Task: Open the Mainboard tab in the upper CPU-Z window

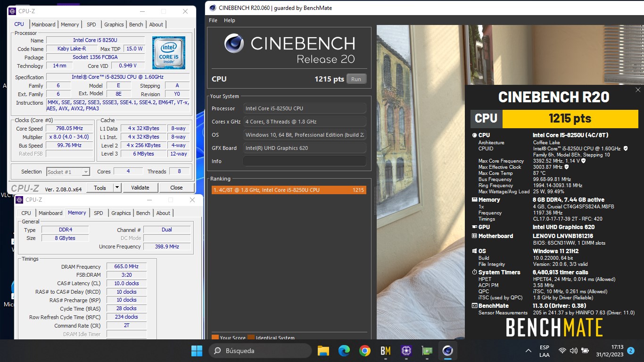Action: 43,25
